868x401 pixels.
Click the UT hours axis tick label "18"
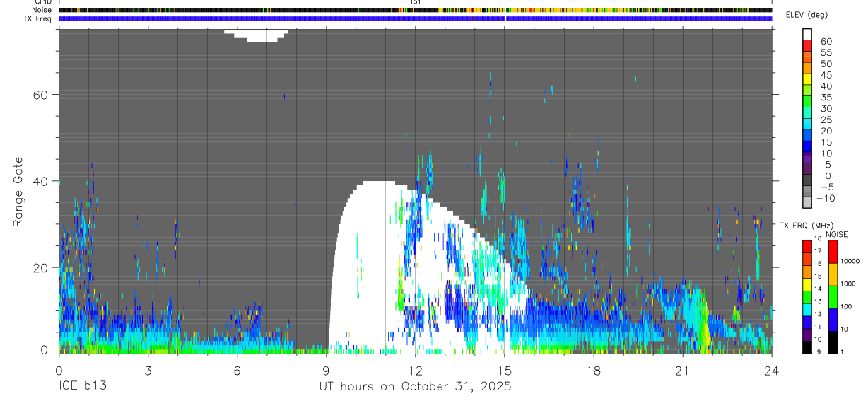pos(594,371)
